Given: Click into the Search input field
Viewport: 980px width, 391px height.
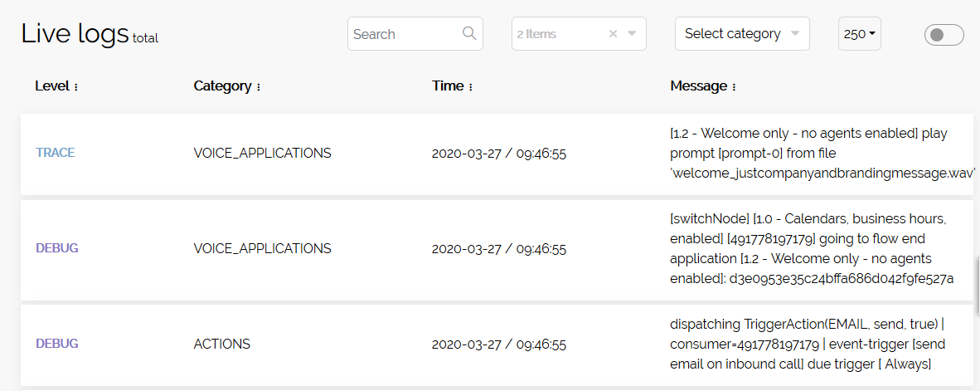Looking at the screenshot, I should pos(406,34).
